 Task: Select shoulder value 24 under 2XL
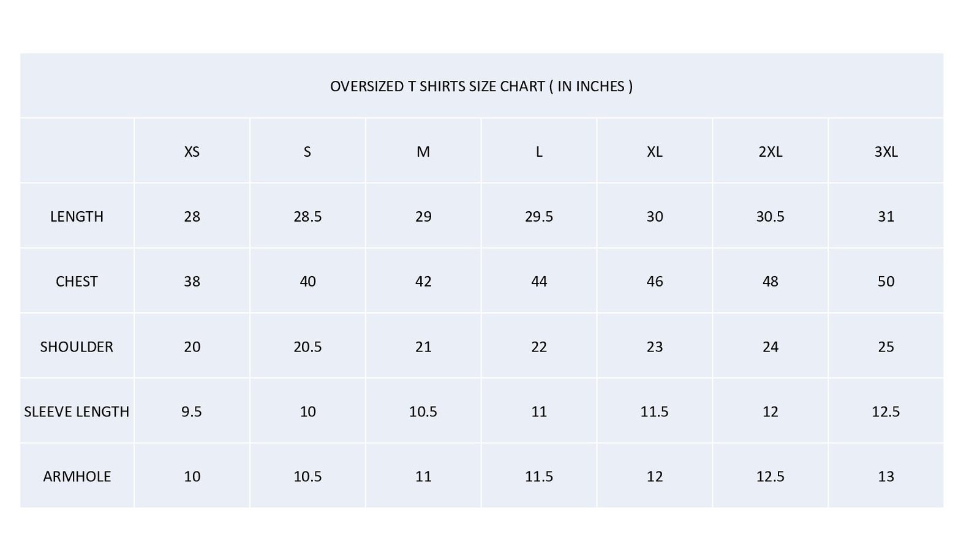click(x=770, y=347)
